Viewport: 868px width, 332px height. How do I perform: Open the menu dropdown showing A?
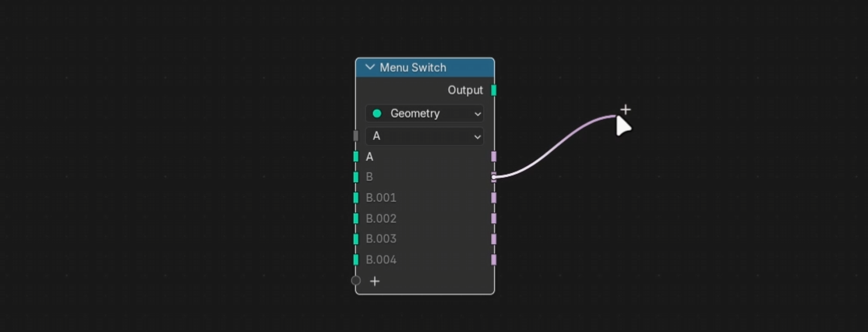(425, 136)
